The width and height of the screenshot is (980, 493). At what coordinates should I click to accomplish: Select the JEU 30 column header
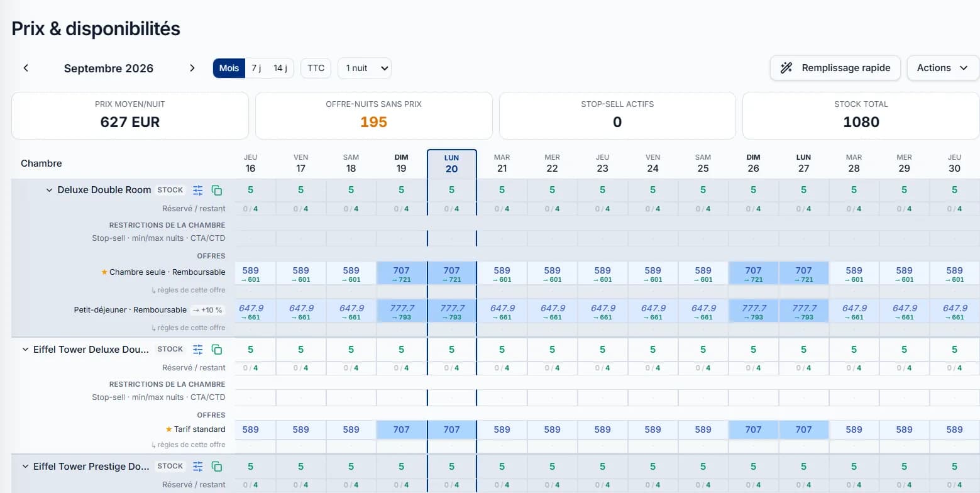(x=954, y=163)
